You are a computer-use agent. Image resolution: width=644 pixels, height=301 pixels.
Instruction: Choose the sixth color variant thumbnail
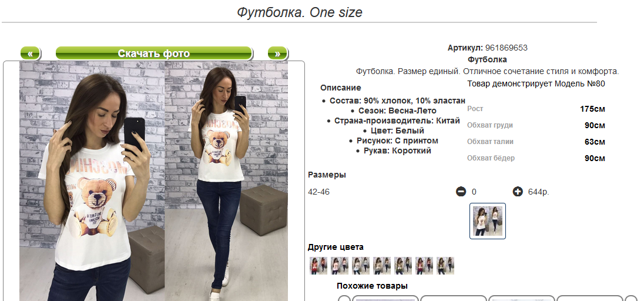[x=424, y=266]
